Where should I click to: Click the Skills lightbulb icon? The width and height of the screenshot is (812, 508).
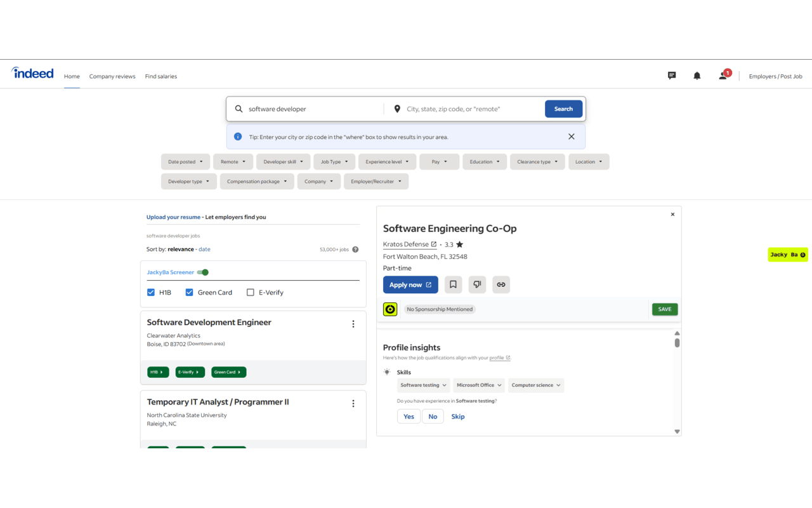tap(387, 372)
